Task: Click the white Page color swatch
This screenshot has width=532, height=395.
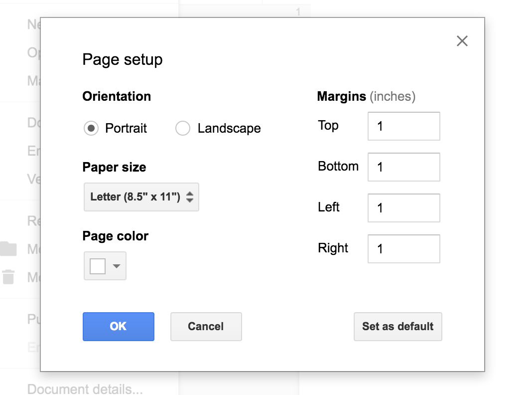Action: [x=98, y=266]
